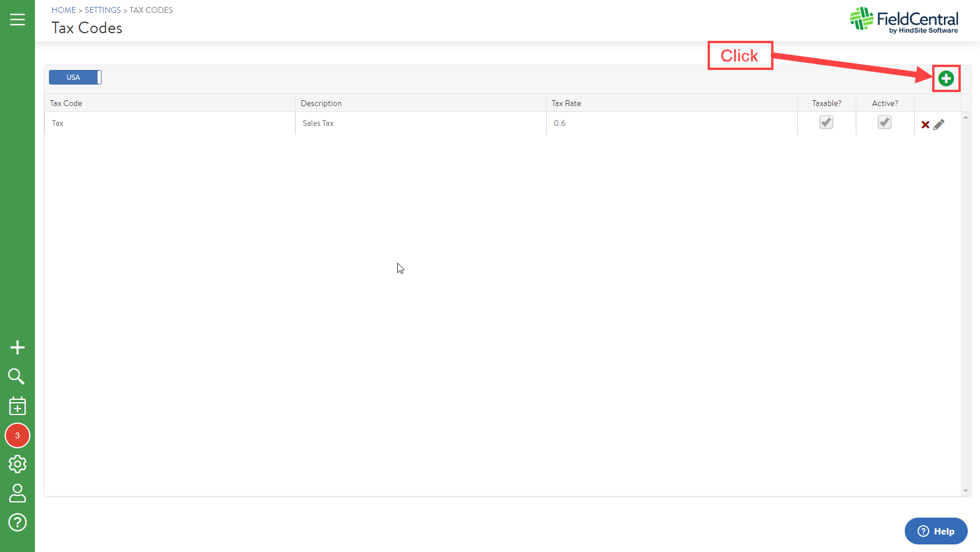This screenshot has width=980, height=552.
Task: Click the sidebar plus create icon
Action: (x=17, y=347)
